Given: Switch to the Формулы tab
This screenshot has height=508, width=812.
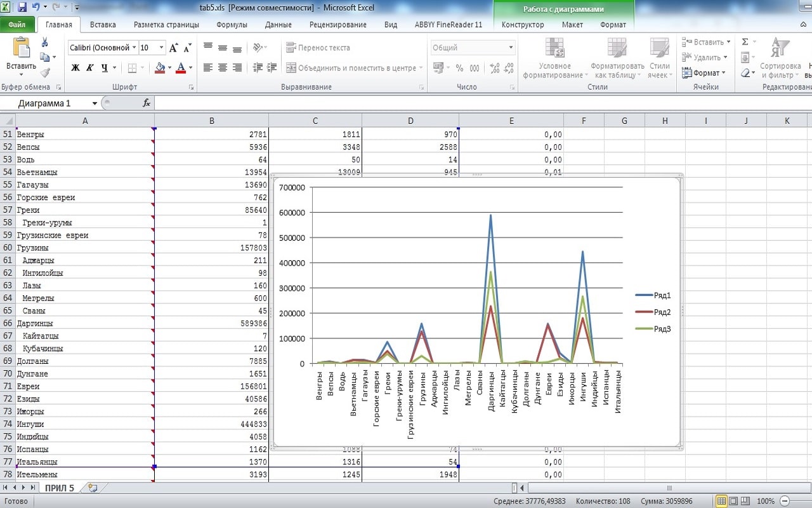Looking at the screenshot, I should tap(232, 25).
